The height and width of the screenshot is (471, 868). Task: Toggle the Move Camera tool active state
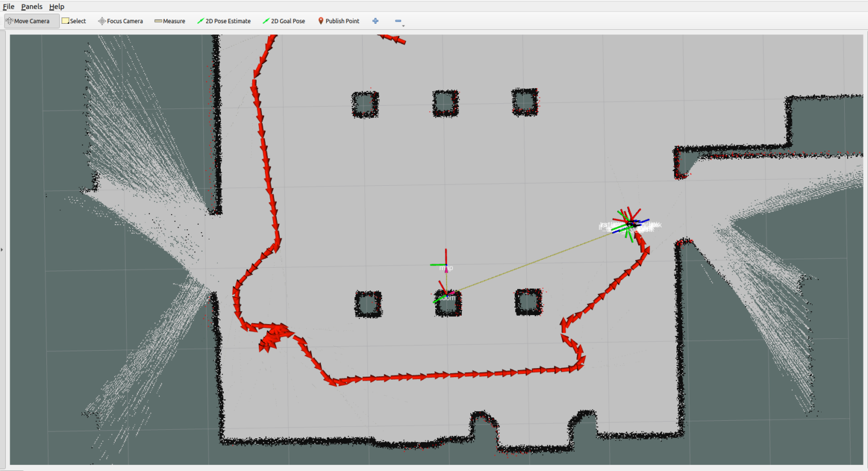(32, 21)
